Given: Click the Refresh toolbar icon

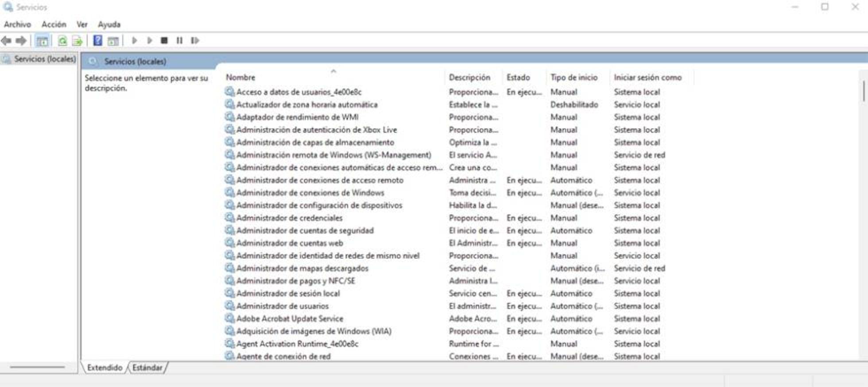Looking at the screenshot, I should (62, 41).
